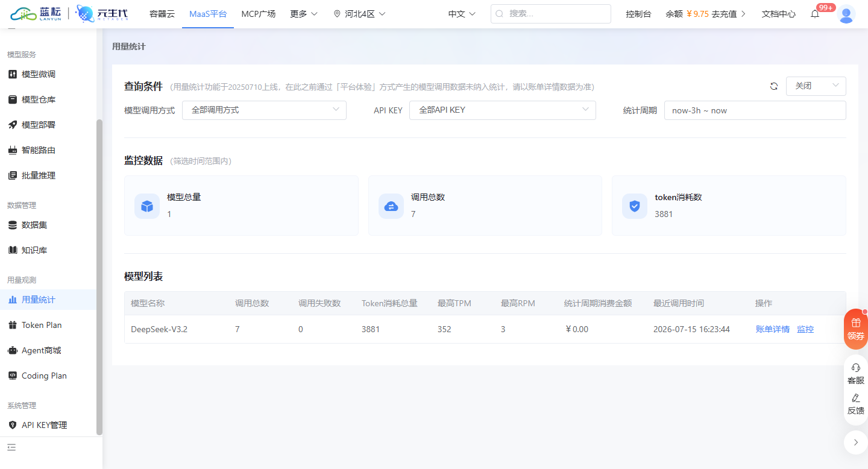Click the 352 TPM table cell
This screenshot has width=868, height=469.
[x=444, y=329]
